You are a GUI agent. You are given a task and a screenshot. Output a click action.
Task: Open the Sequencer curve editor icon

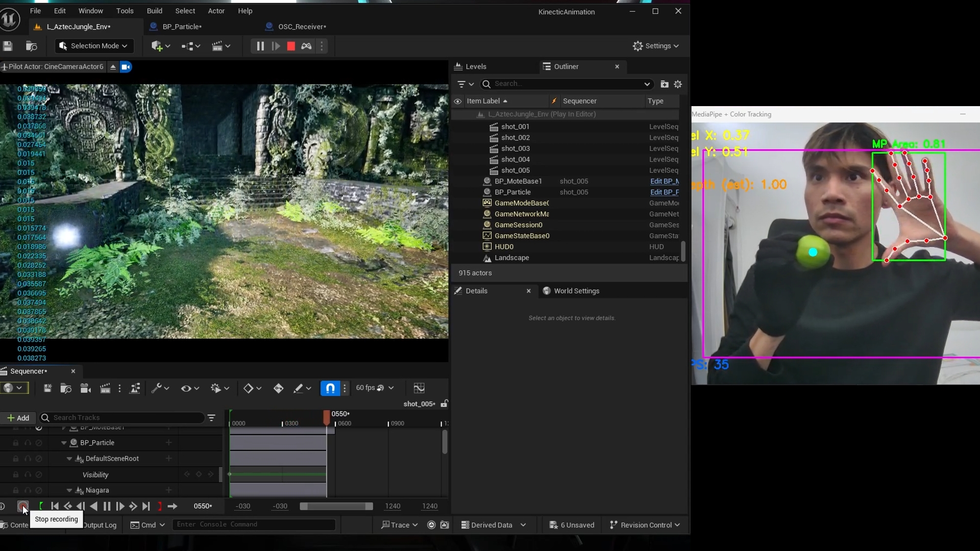[419, 388]
